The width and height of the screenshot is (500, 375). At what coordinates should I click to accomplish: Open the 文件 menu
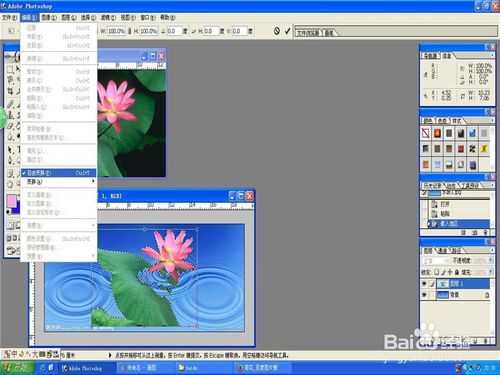coord(9,17)
